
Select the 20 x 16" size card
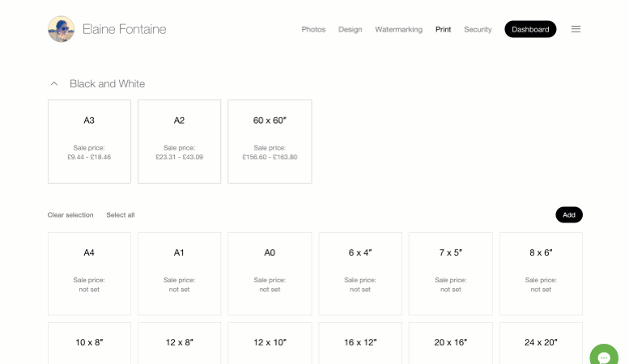pyautogui.click(x=450, y=343)
